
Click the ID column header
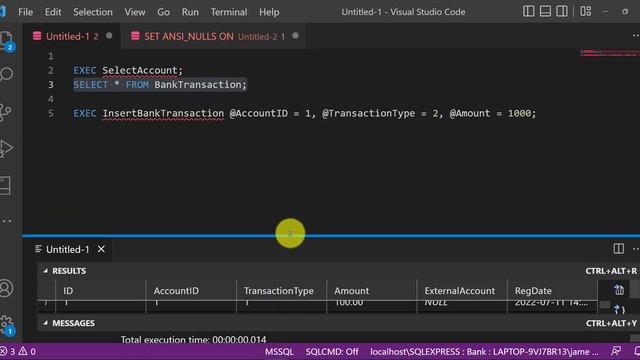coord(100,291)
